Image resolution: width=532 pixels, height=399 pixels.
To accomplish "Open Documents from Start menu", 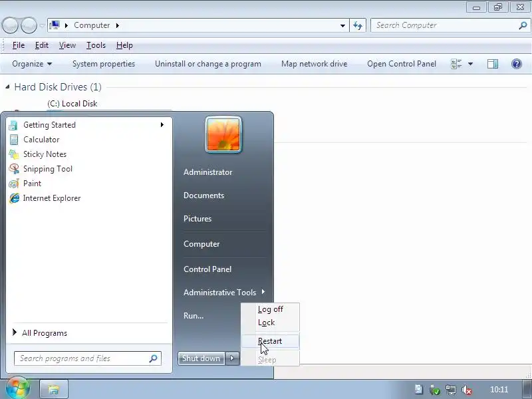I will point(203,196).
